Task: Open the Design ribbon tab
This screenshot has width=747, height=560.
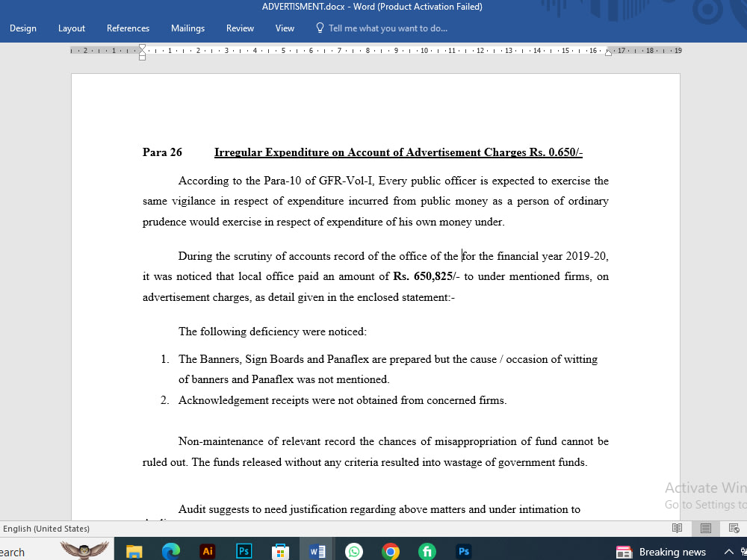Action: point(23,28)
